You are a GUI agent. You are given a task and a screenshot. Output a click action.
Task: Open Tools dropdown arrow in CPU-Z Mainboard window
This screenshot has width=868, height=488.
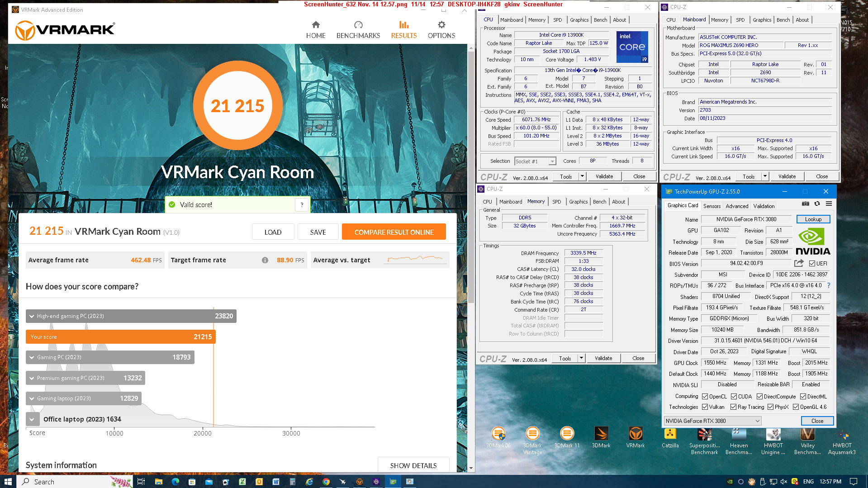pos(765,176)
